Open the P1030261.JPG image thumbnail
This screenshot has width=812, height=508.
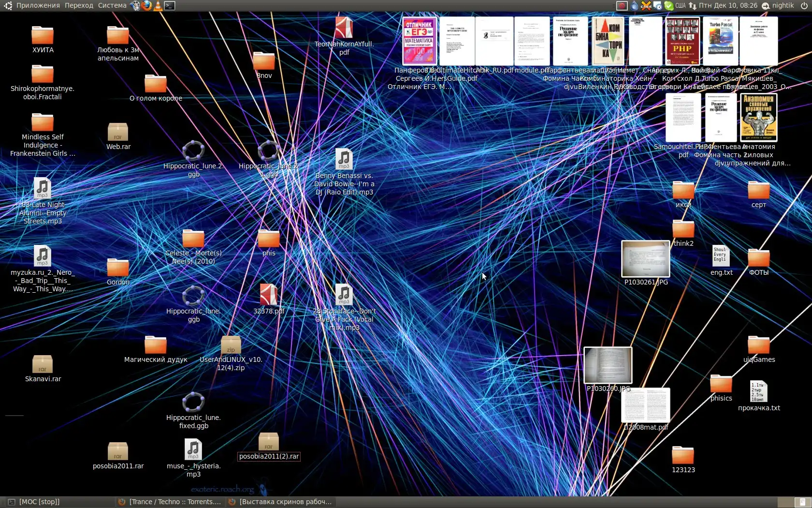tap(646, 259)
